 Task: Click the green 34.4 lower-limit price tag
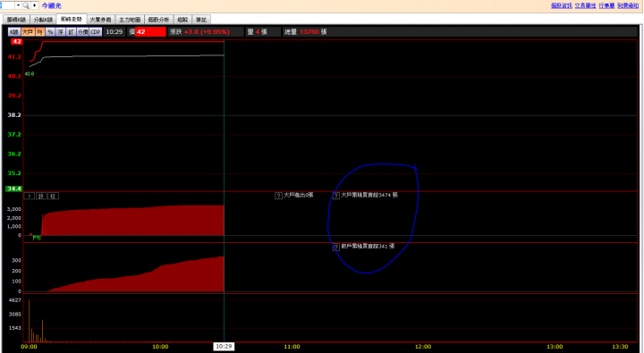13,189
